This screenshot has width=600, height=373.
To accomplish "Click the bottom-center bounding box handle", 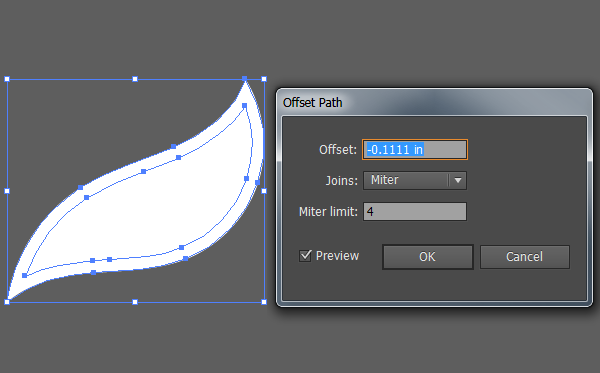I will click(135, 302).
